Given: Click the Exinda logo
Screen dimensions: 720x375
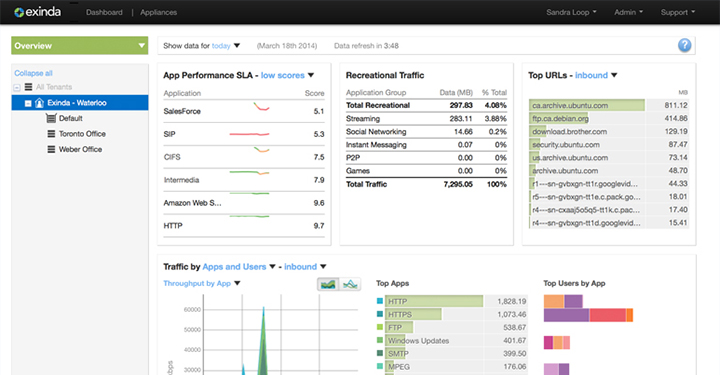Looking at the screenshot, I should [38, 12].
